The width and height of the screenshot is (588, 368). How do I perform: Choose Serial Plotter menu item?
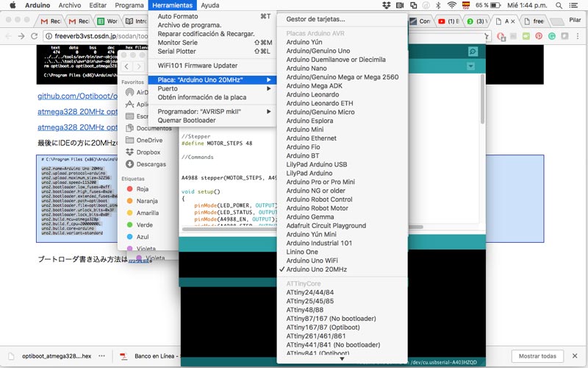(212, 52)
